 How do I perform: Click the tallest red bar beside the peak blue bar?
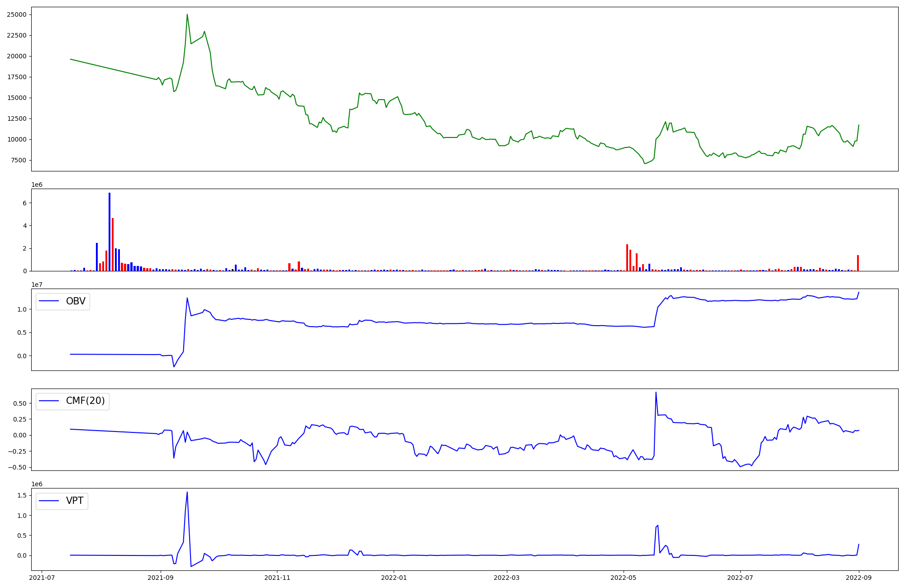coord(113,244)
